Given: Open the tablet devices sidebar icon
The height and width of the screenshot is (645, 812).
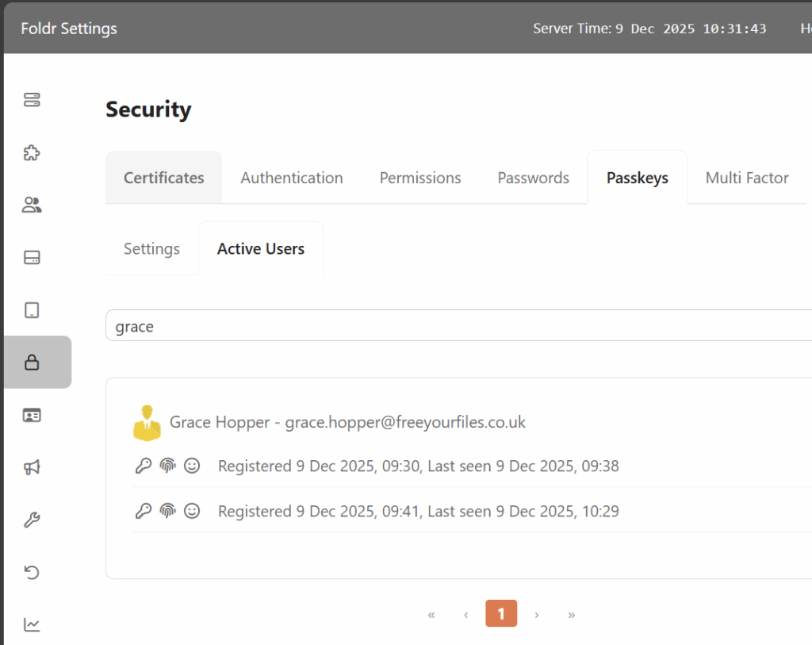Looking at the screenshot, I should [32, 310].
